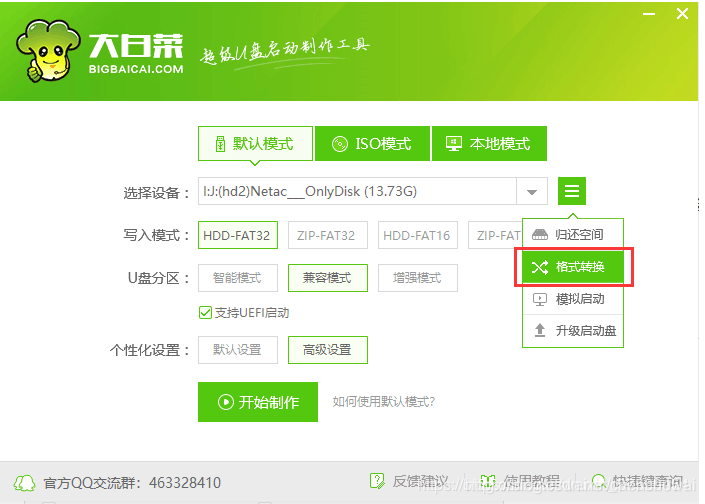Switch to ISO模式 tab
Image resolution: width=705 pixels, height=504 pixels.
click(x=372, y=144)
